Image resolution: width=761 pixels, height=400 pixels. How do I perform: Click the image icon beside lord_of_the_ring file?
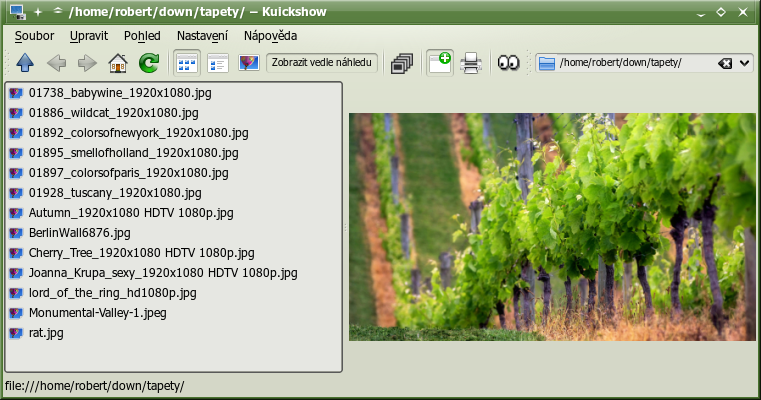[16, 293]
